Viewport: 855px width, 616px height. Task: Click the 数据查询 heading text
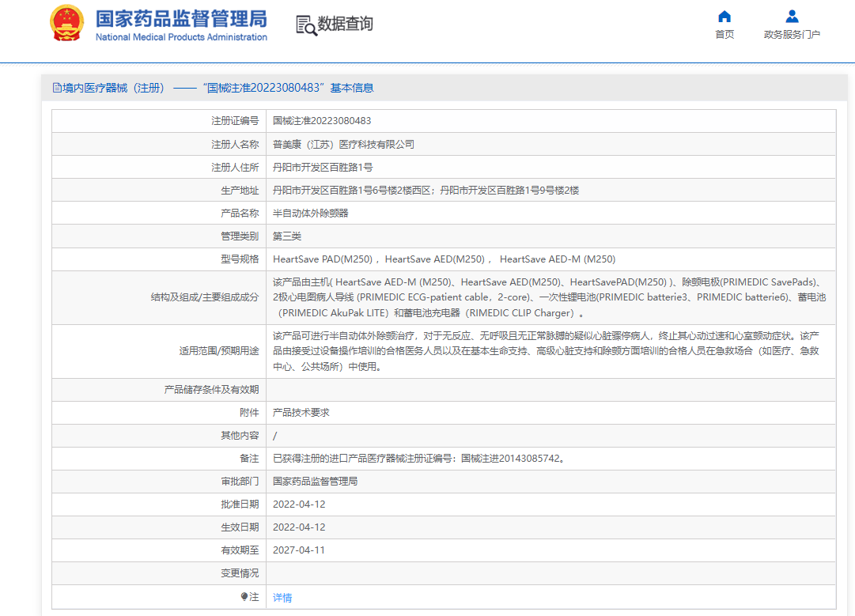(345, 24)
